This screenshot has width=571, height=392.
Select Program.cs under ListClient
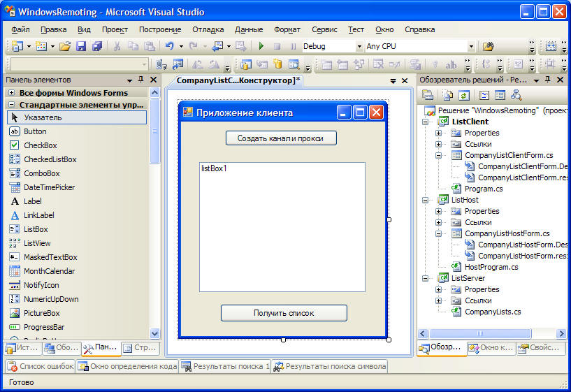point(484,189)
